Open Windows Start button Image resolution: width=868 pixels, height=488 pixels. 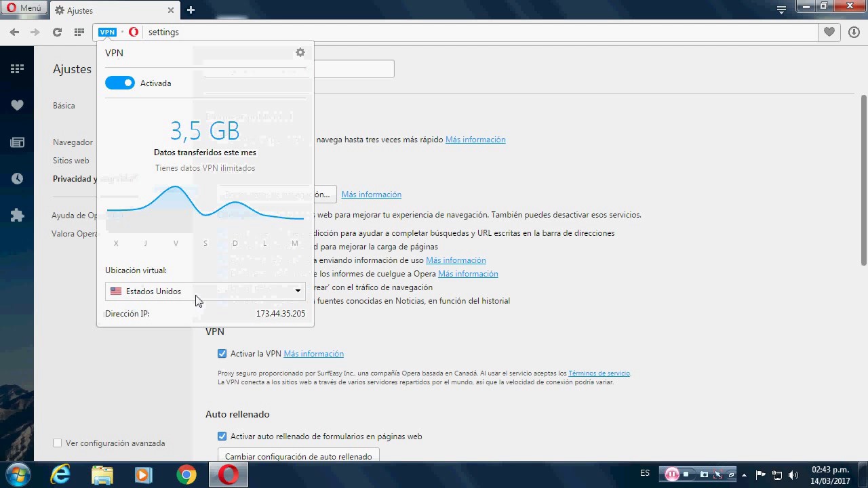pyautogui.click(x=17, y=474)
